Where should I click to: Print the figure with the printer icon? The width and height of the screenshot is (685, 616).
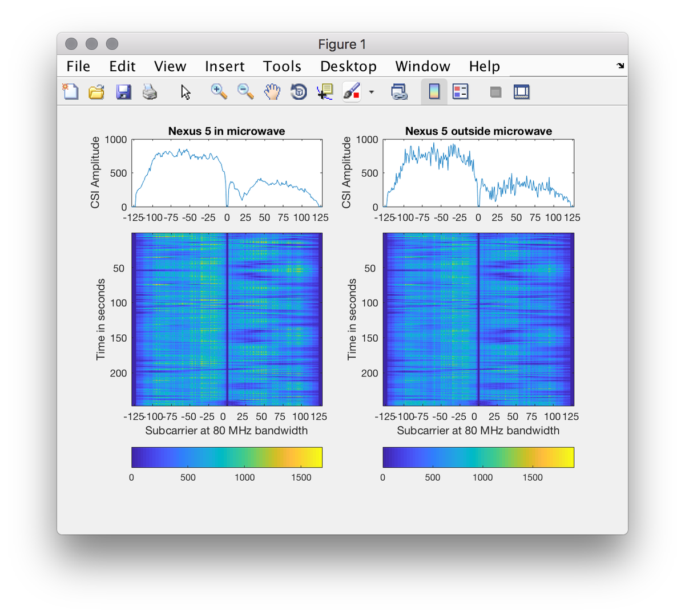click(x=150, y=91)
